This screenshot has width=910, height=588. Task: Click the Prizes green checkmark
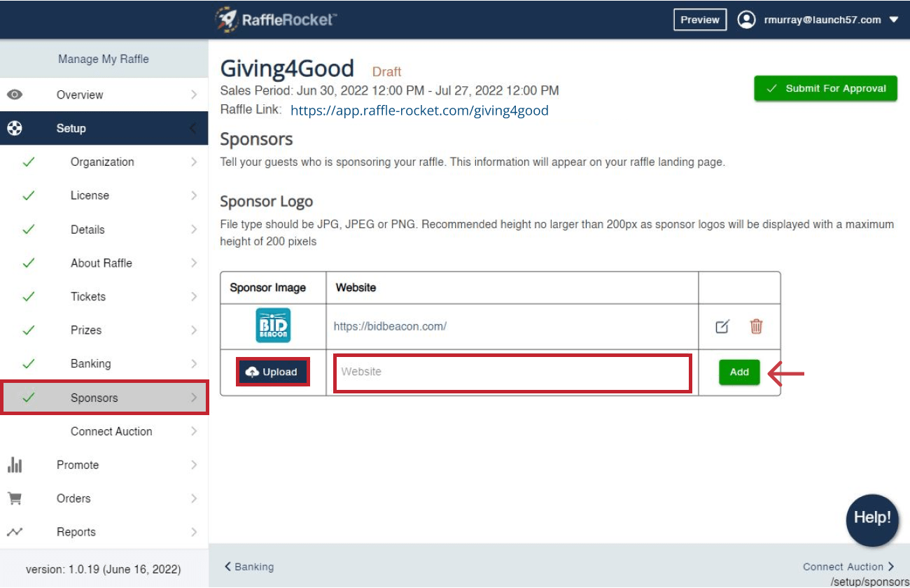point(29,330)
